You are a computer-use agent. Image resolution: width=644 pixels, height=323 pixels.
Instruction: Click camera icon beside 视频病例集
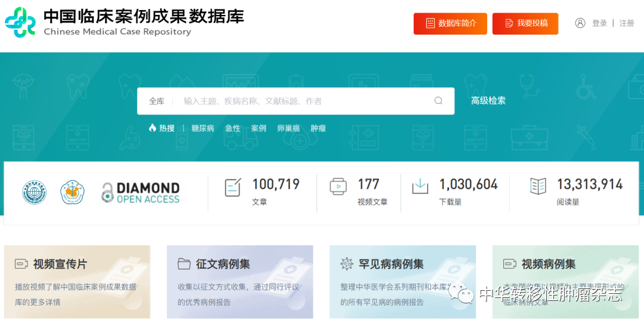(510, 264)
